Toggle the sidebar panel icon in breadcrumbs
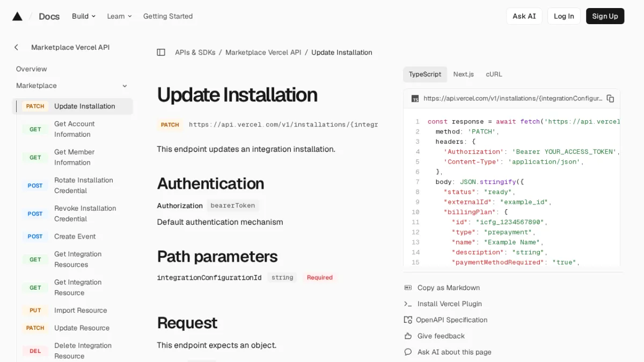Viewport: 644px width, 362px height. pyautogui.click(x=161, y=52)
